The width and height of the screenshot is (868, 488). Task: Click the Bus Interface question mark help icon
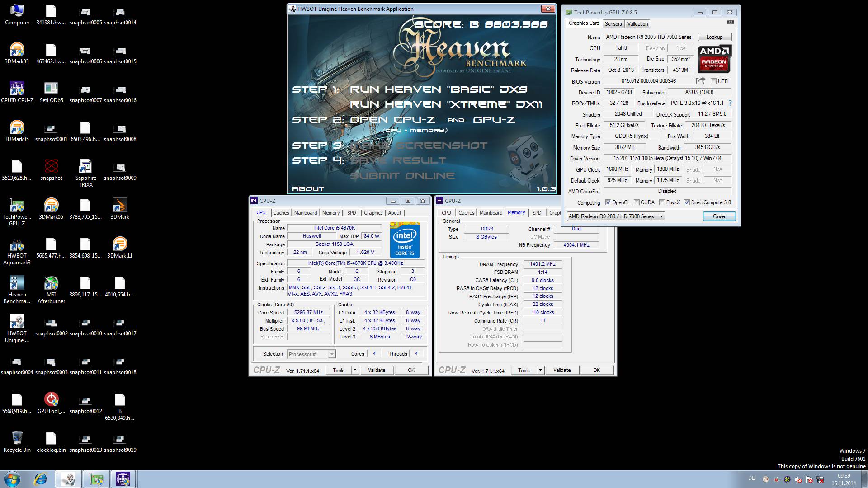click(x=730, y=103)
